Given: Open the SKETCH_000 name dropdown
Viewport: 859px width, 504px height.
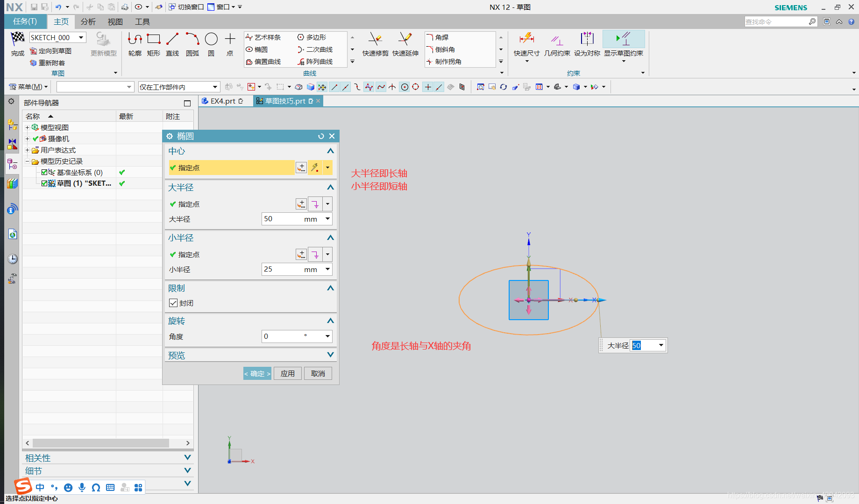Looking at the screenshot, I should coord(81,37).
